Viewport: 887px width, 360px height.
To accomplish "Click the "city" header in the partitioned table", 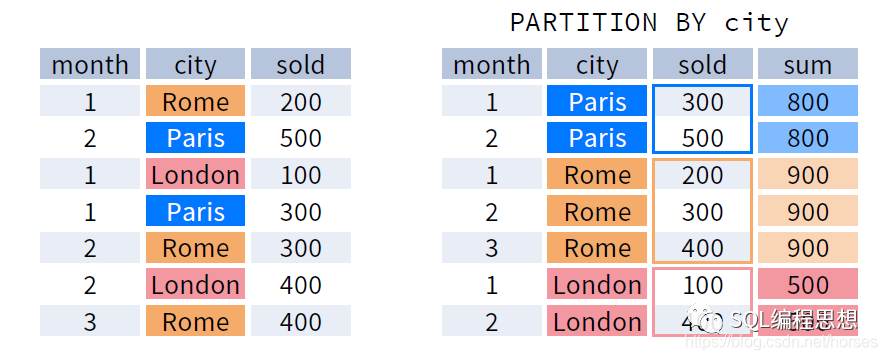I will (597, 63).
